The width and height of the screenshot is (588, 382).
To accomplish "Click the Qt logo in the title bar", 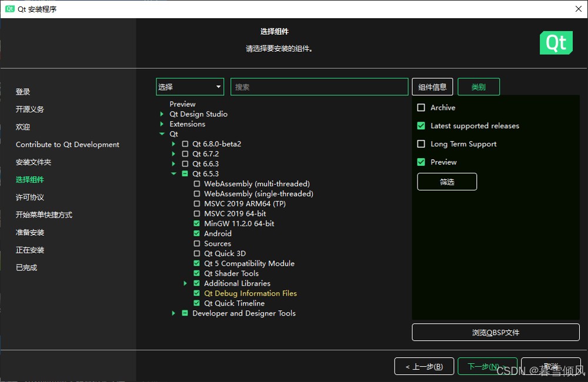I will click(10, 9).
